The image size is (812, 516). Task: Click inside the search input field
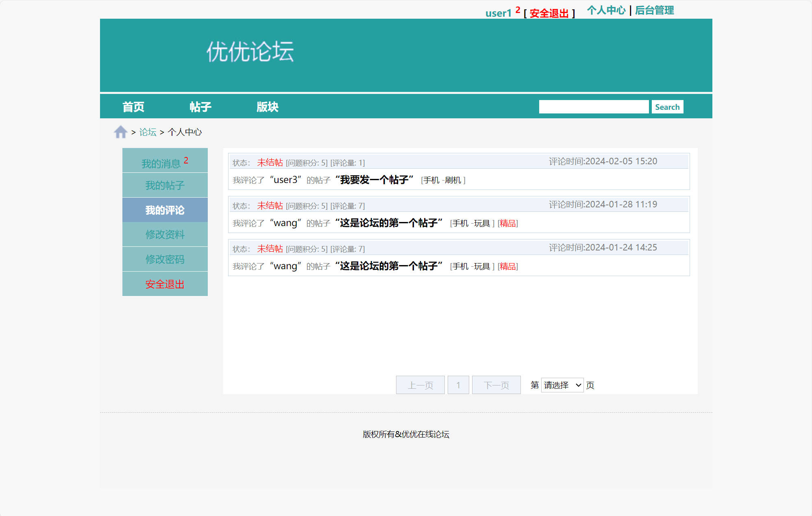[594, 106]
